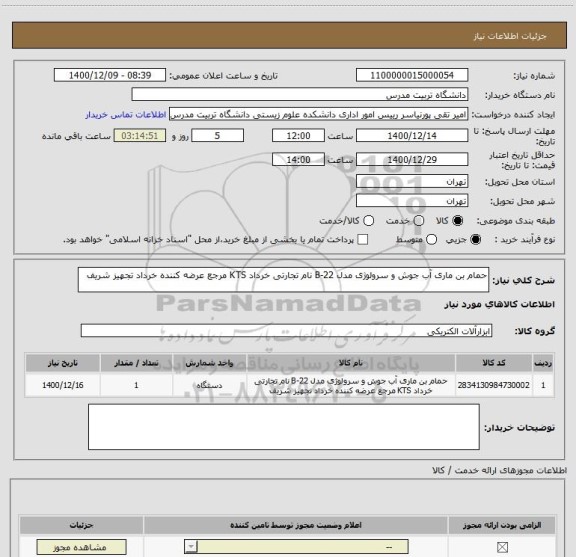The height and width of the screenshot is (557, 576).
Task: Select the کالا radio button
Action: point(458,221)
